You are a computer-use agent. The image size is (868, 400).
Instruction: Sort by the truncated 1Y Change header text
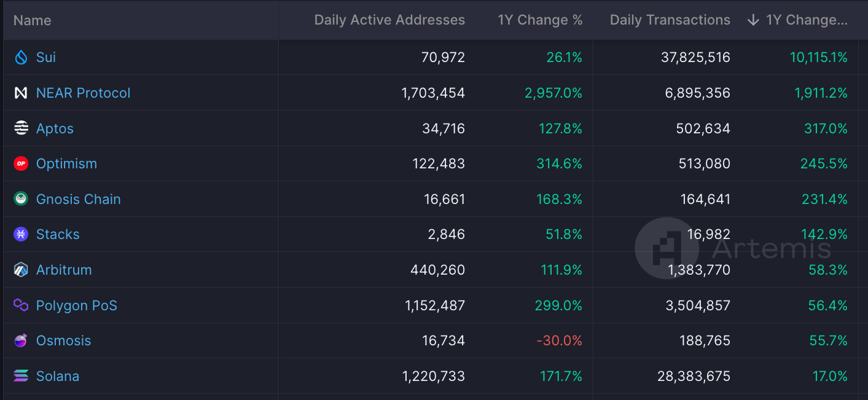tap(807, 20)
